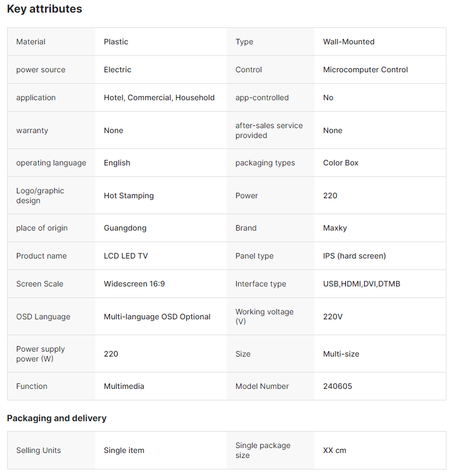Viewport: 459px width, 476px height.
Task: Click the Packaging and delivery heading
Action: pyautogui.click(x=56, y=418)
